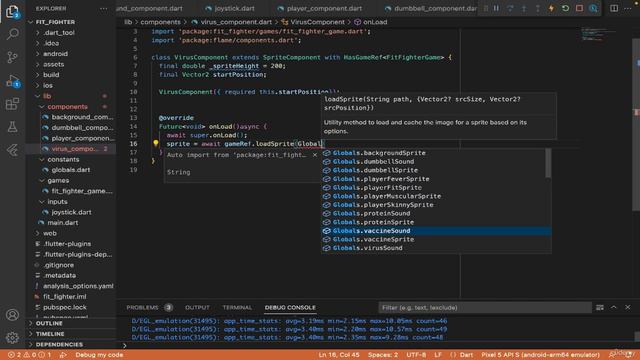Pause the debug session
Viewport: 640px width, 360px height.
coord(496,8)
